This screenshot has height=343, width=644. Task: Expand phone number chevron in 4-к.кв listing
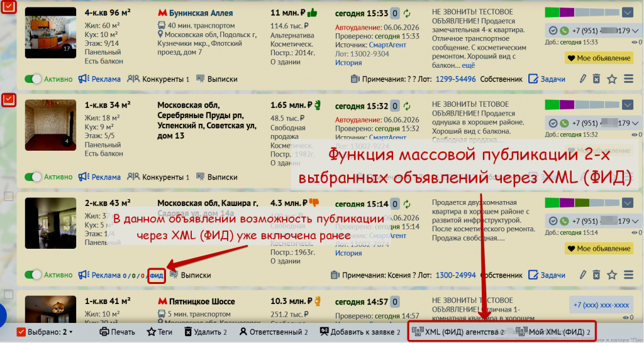coord(636,31)
